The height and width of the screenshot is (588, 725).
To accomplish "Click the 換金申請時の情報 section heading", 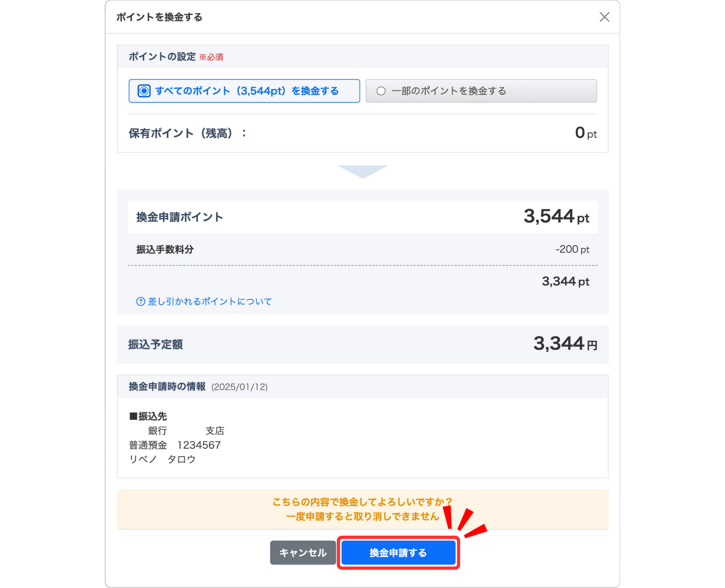I will [167, 387].
